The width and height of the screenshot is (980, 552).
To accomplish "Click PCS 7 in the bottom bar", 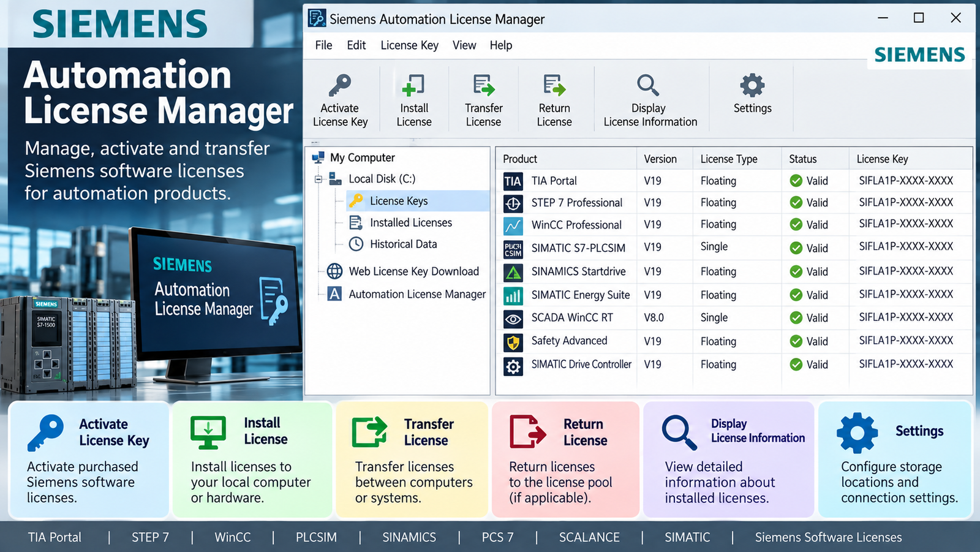I will point(497,537).
